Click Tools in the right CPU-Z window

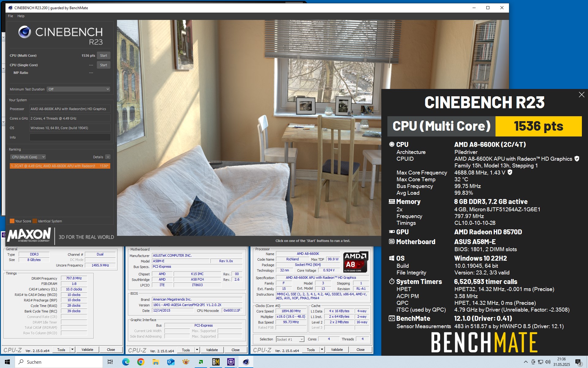pyautogui.click(x=311, y=350)
